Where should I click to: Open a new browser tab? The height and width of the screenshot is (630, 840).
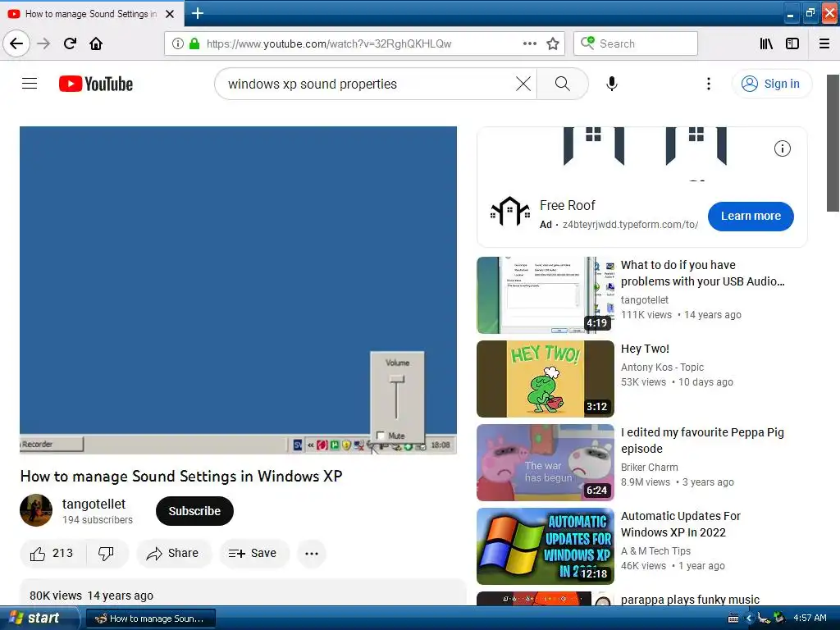click(x=198, y=13)
